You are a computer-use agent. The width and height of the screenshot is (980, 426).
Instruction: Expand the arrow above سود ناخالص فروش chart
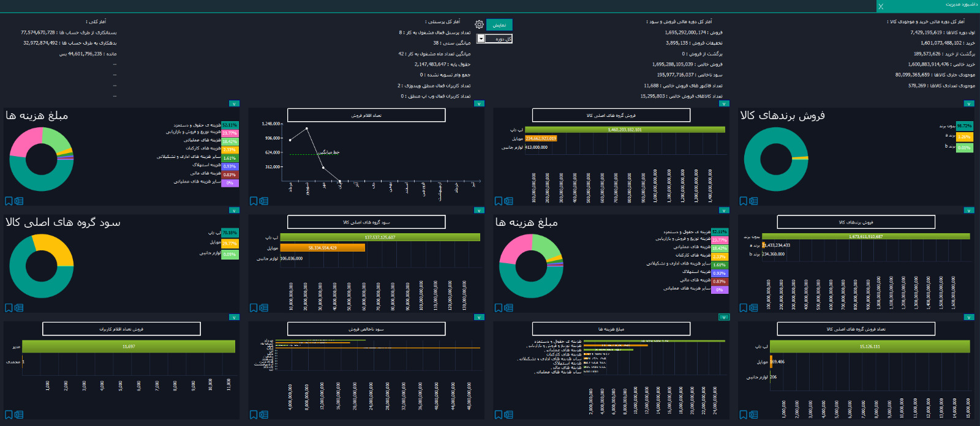[x=479, y=317]
